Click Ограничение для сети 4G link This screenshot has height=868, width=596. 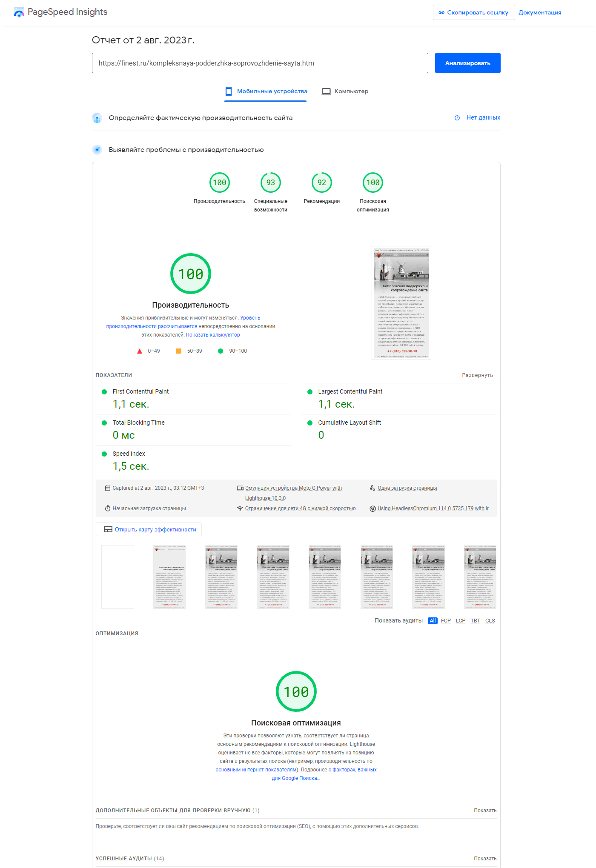[x=300, y=508]
